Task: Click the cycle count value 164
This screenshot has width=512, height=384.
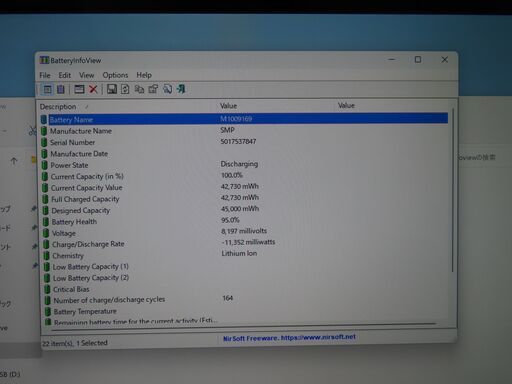Action: 228,298
